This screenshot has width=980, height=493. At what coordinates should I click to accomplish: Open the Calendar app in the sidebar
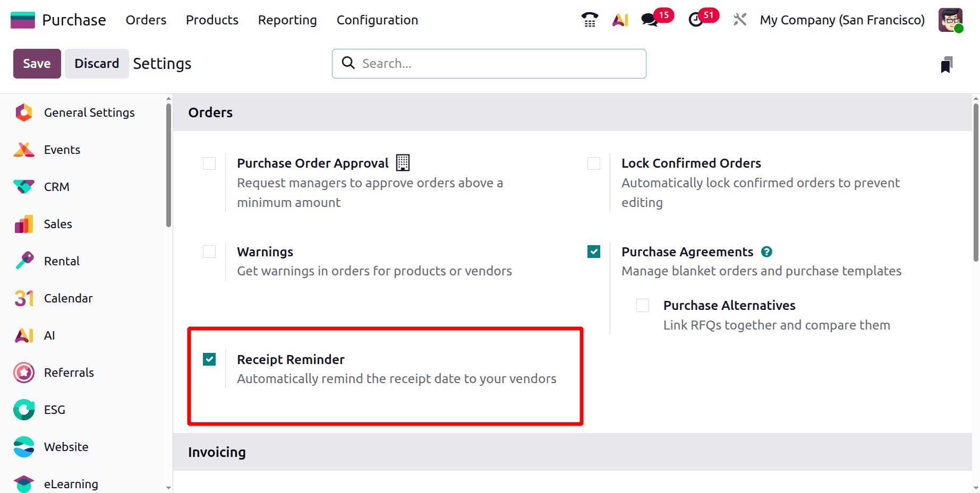pyautogui.click(x=68, y=298)
